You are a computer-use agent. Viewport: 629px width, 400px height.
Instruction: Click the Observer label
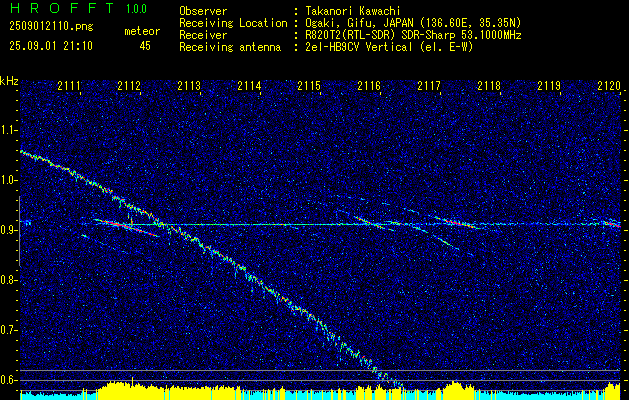(203, 11)
